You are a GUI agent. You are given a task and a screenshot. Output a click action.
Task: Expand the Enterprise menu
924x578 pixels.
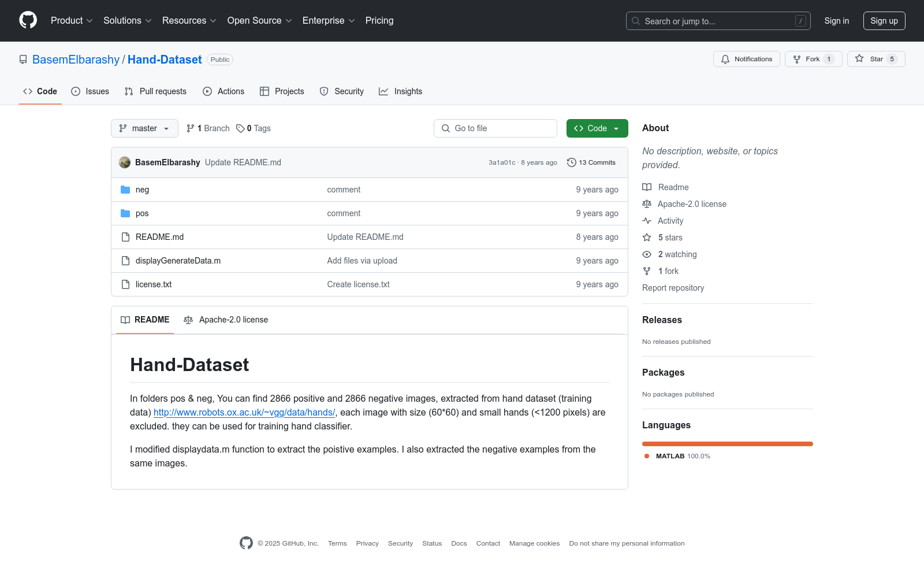(329, 20)
